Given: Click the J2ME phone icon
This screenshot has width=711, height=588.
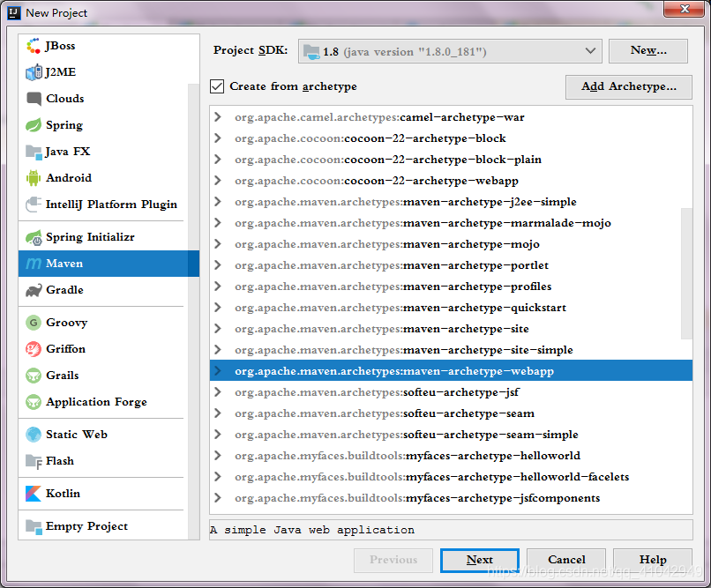Looking at the screenshot, I should [34, 72].
